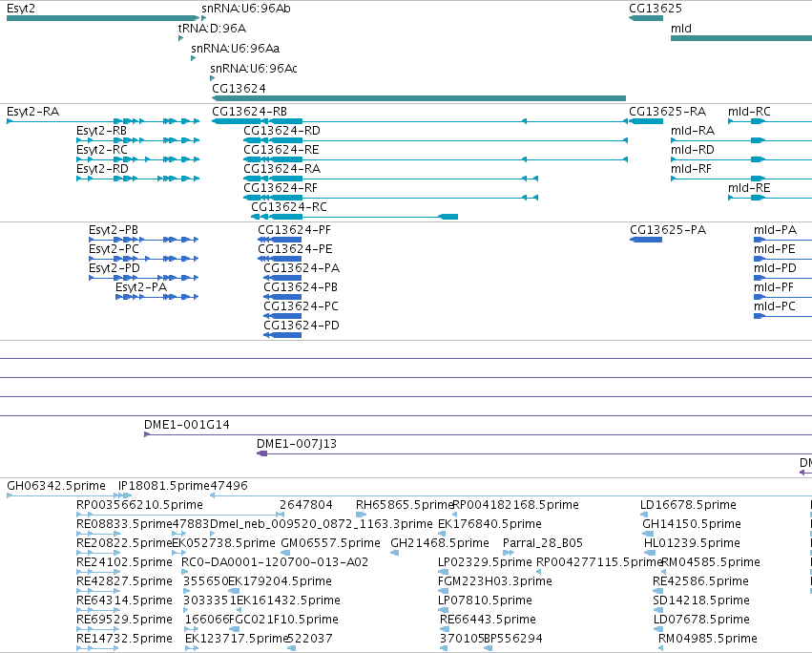Click the SD14218.5prime EST
Viewport: 812px width, 653px height.
pos(658,610)
